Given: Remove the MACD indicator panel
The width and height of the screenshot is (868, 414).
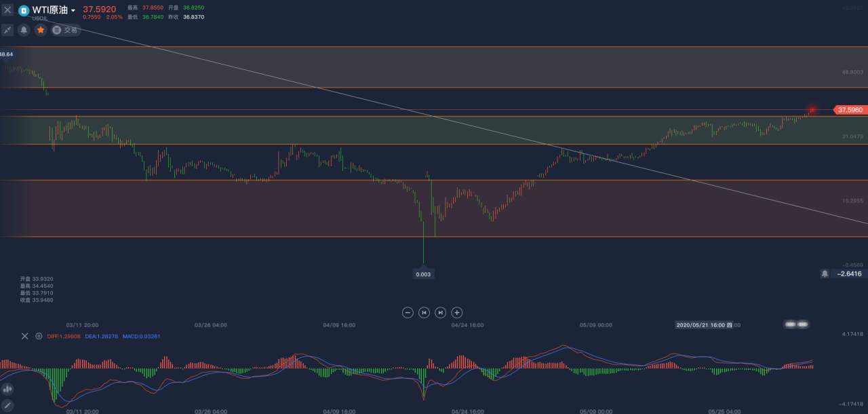Looking at the screenshot, I should (24, 336).
